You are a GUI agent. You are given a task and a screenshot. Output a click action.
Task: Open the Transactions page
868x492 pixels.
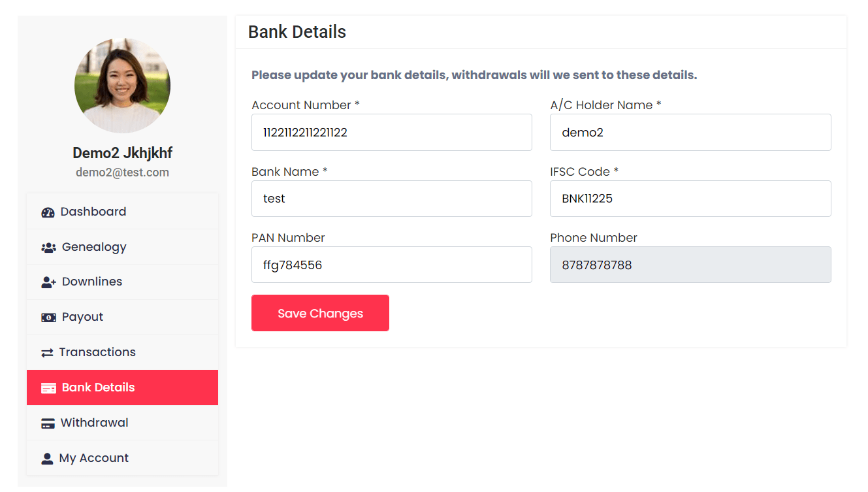(x=98, y=352)
